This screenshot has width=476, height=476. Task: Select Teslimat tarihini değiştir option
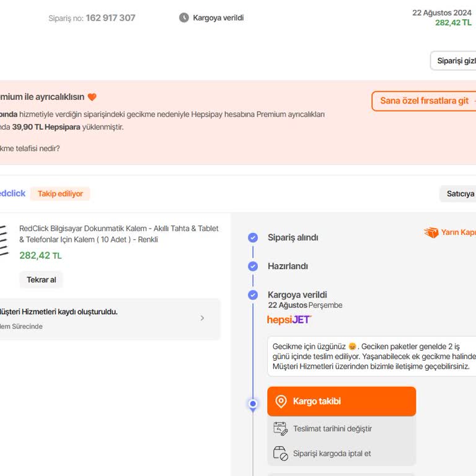342,429
